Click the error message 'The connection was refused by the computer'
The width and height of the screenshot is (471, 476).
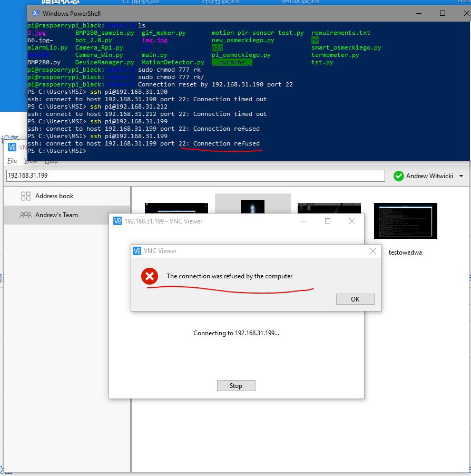pyautogui.click(x=229, y=276)
